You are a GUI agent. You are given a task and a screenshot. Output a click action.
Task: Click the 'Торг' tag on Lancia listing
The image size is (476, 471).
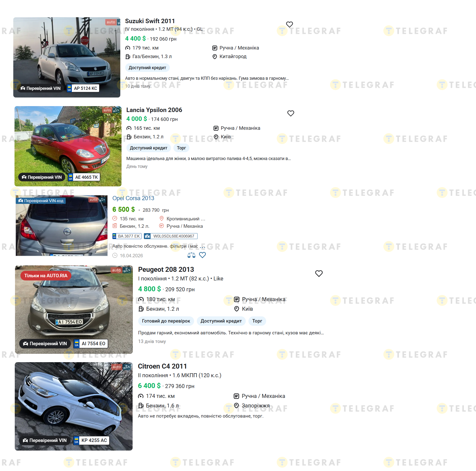pos(181,148)
